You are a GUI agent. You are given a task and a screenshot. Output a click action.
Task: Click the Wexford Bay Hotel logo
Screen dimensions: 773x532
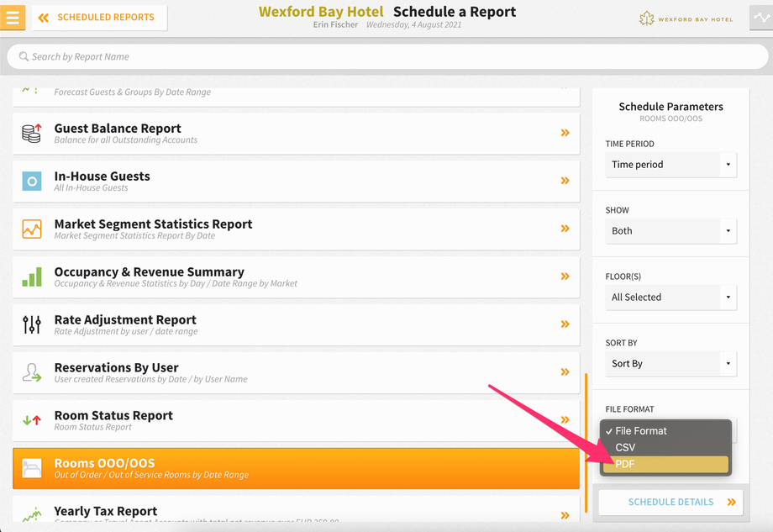686,19
